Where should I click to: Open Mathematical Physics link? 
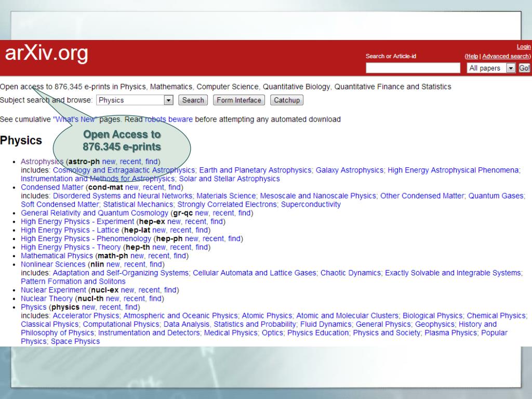(57, 256)
